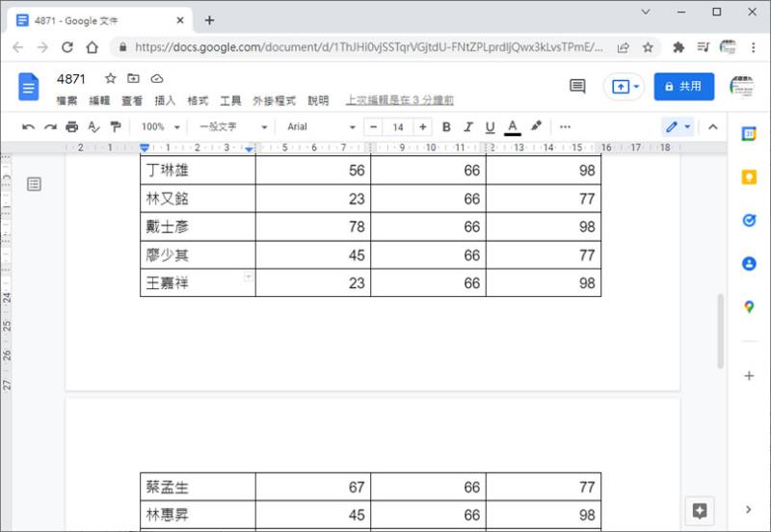Screen dimensions: 771x532
Task: Toggle bold formatting
Action: point(446,127)
